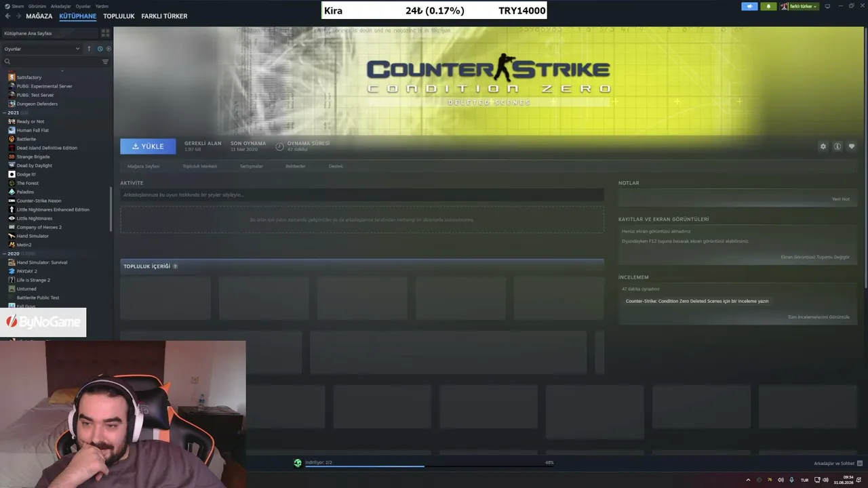The image size is (868, 488).
Task: Go back with the navigation arrow
Action: (7, 16)
